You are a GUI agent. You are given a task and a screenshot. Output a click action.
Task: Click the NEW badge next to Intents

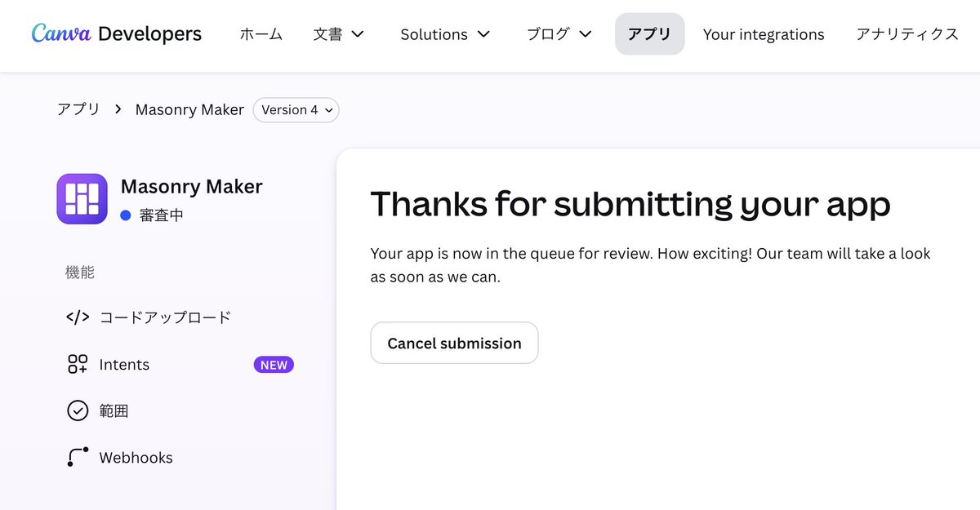point(274,365)
